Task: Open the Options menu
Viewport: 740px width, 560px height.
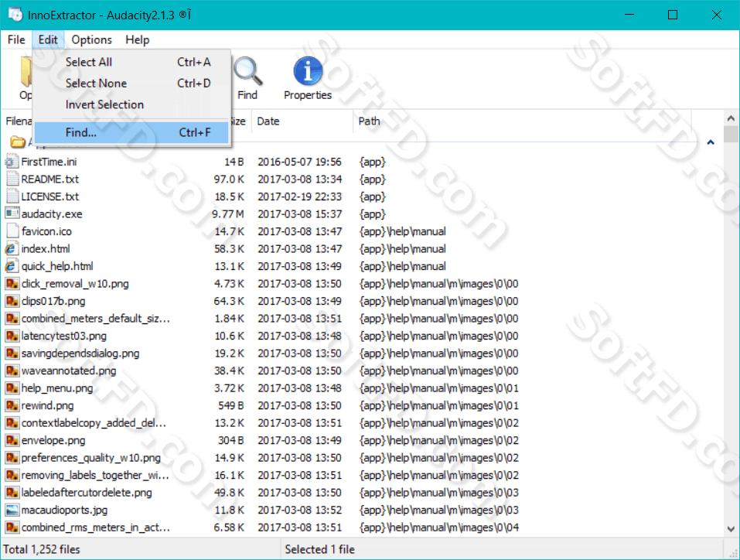Action: click(91, 39)
